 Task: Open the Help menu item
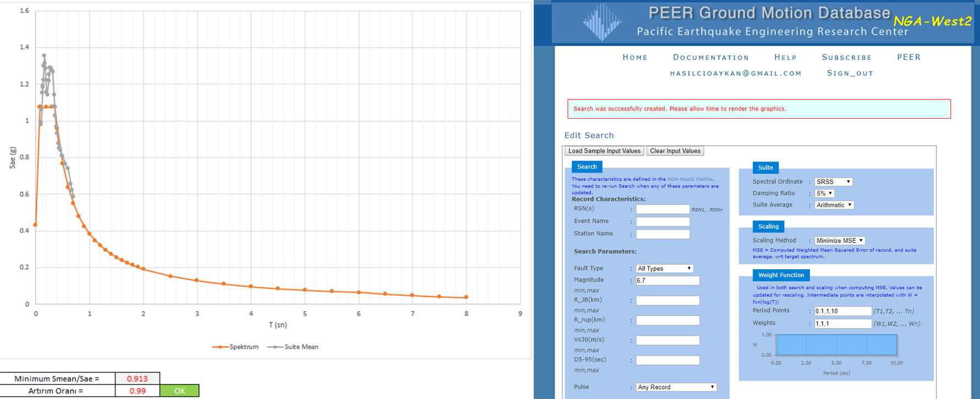pyautogui.click(x=785, y=57)
